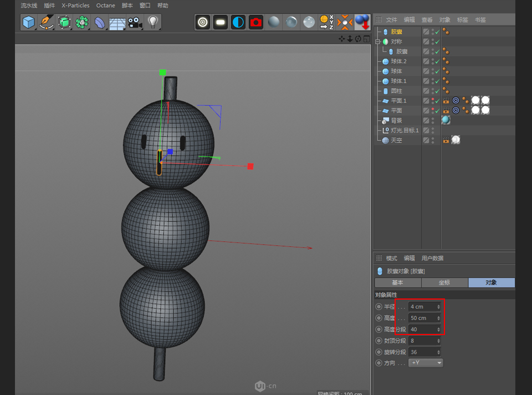Screen dimensions: 532x395
Task: Open the Octane menu
Action: pyautogui.click(x=105, y=5)
